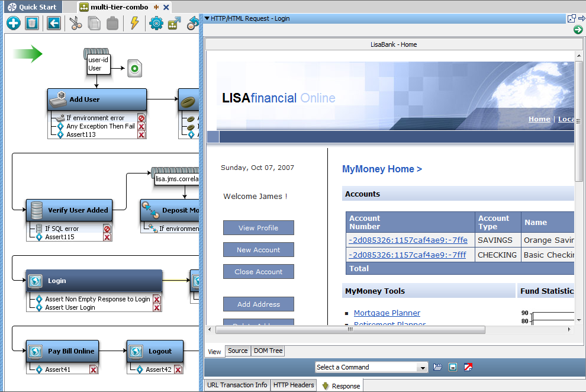Select the Deposit Mo step
Image resolution: width=586 pixels, height=392 pixels.
(x=170, y=210)
